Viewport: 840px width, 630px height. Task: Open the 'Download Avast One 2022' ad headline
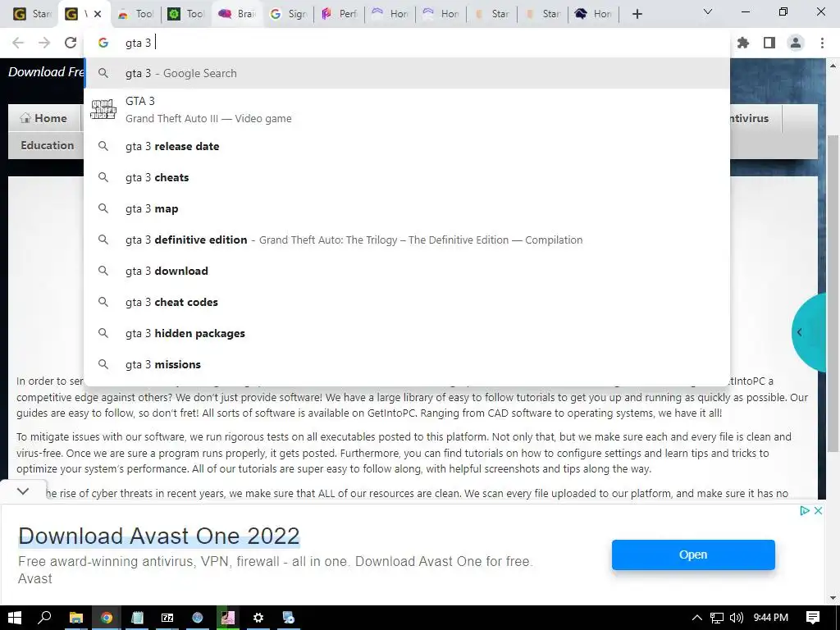coord(158,536)
